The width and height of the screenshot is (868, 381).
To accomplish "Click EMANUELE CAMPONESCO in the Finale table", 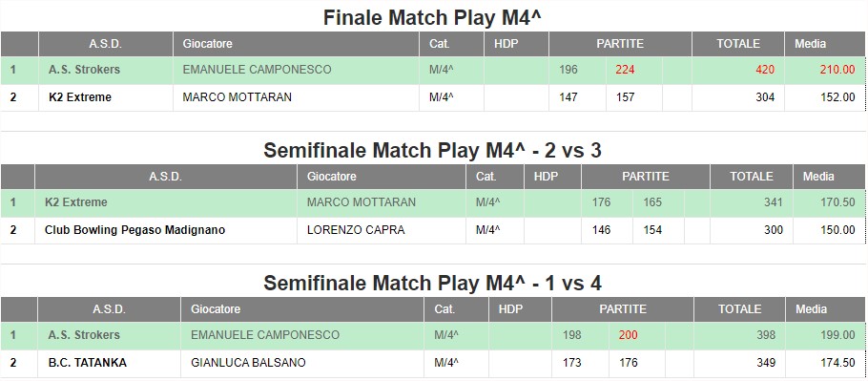I will 257,70.
